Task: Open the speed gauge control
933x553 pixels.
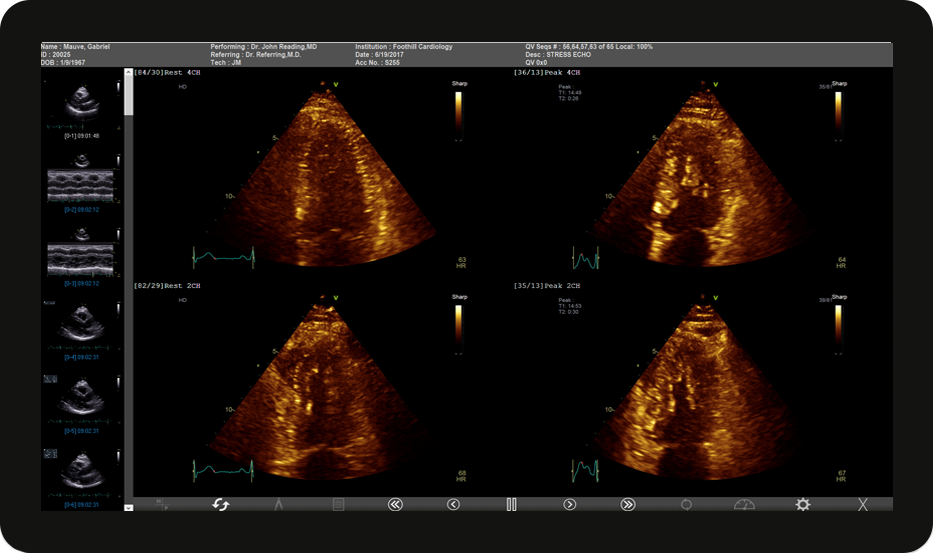Action: tap(745, 505)
